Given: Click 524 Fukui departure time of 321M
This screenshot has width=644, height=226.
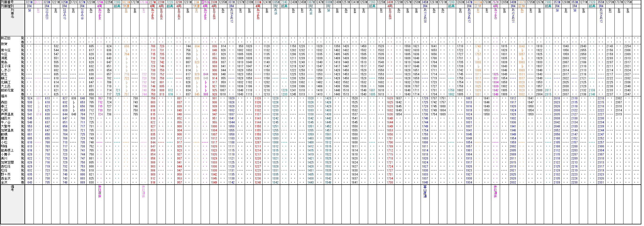Looking at the screenshot, I should click(x=30, y=98).
